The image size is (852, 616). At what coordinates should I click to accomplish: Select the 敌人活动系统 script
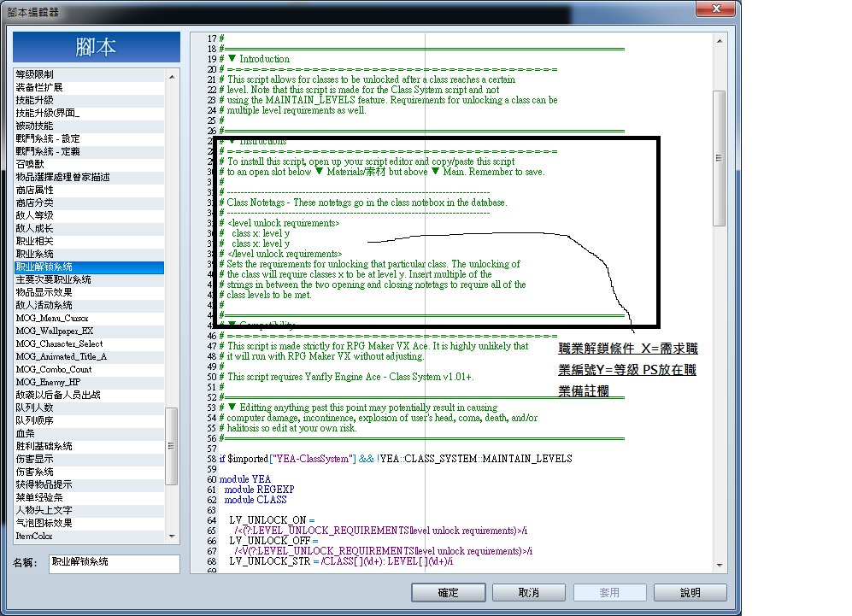point(89,305)
